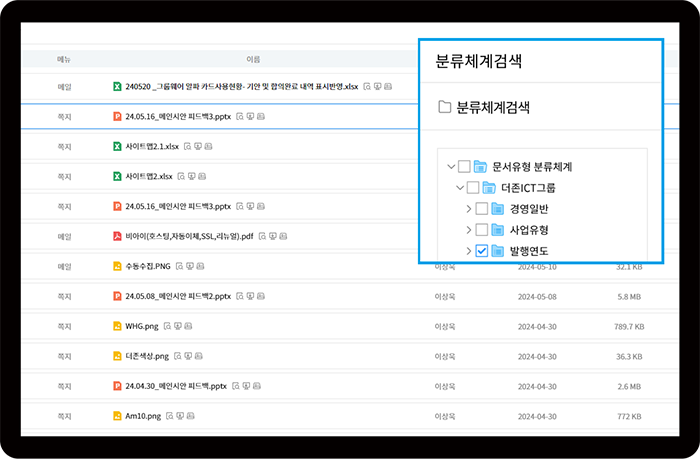The width and height of the screenshot is (700, 459).
Task: Expand the 경영일반 tree node
Action: (469, 209)
